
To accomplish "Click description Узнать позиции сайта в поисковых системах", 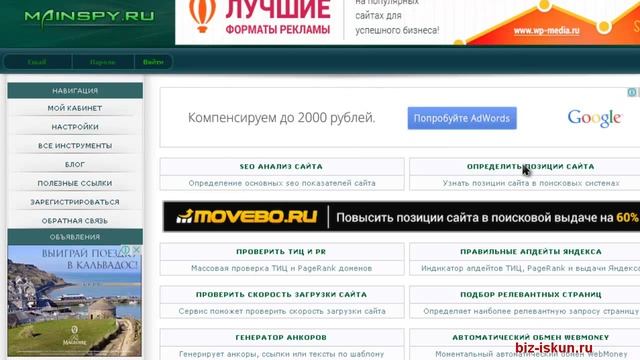I will click(531, 183).
